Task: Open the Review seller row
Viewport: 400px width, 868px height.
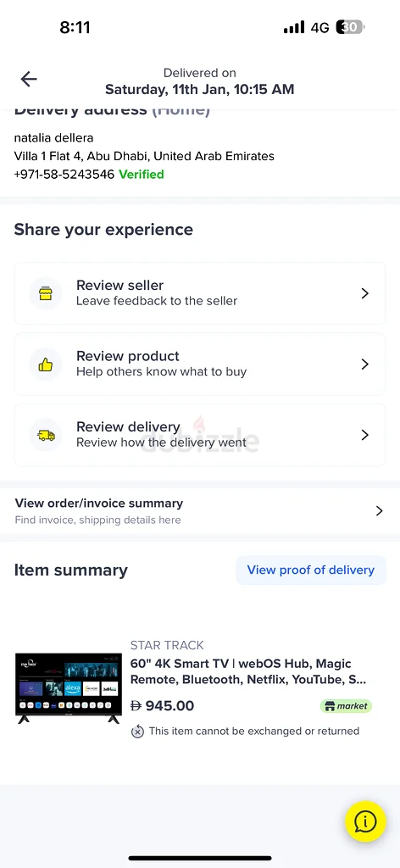Action: 200,293
